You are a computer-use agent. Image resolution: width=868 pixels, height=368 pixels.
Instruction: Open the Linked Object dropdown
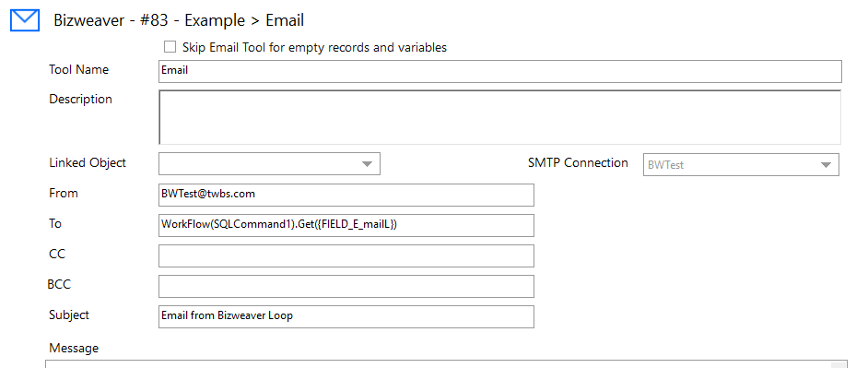tap(269, 163)
